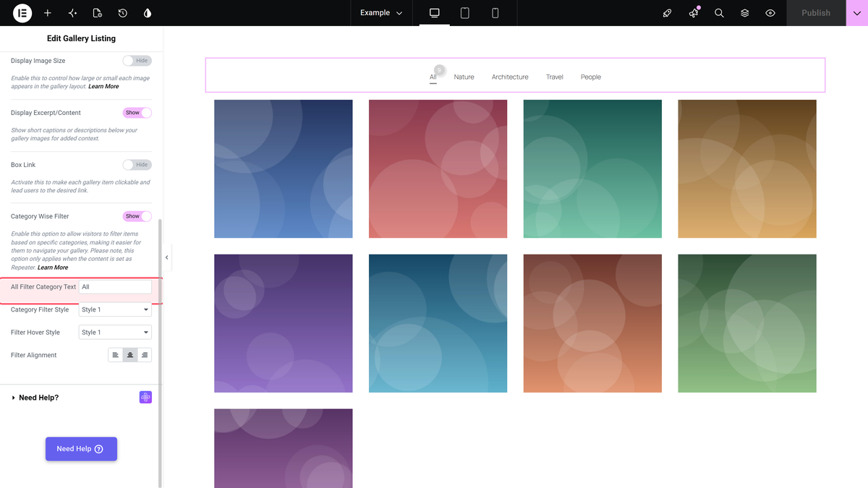The width and height of the screenshot is (868, 488).
Task: Preview changes with the eye icon
Action: [x=770, y=13]
